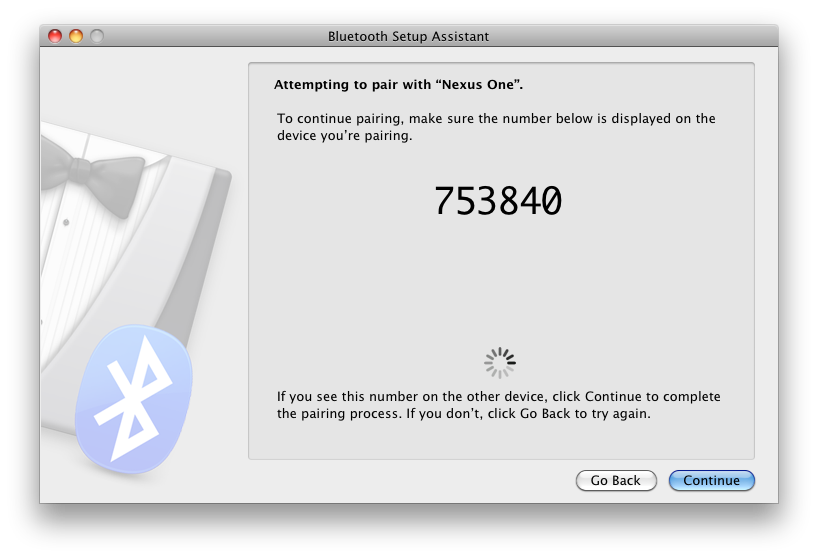Click the gray zoom window button
Screen dimensions: 818x558
click(97, 36)
